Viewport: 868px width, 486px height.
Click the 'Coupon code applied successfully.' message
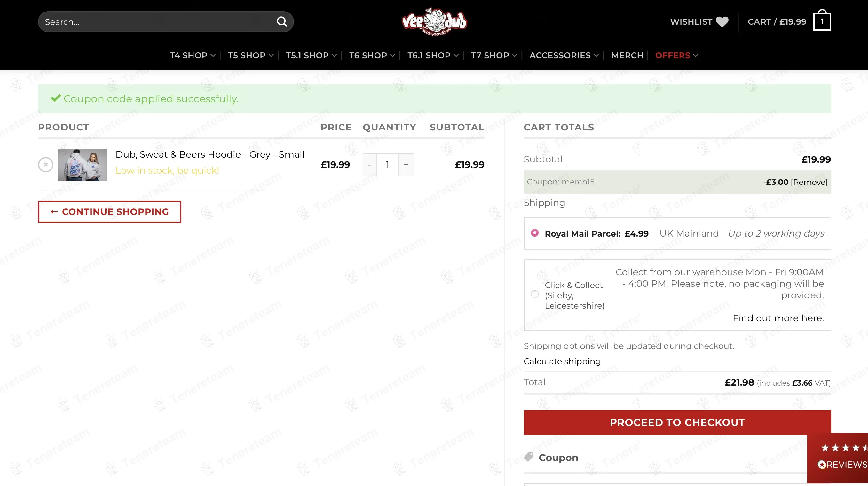pyautogui.click(x=151, y=99)
